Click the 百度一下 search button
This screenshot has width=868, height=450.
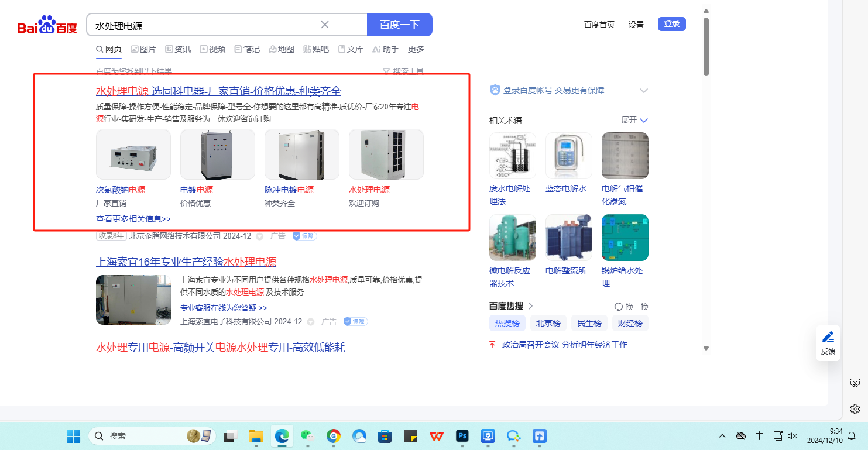coord(400,25)
